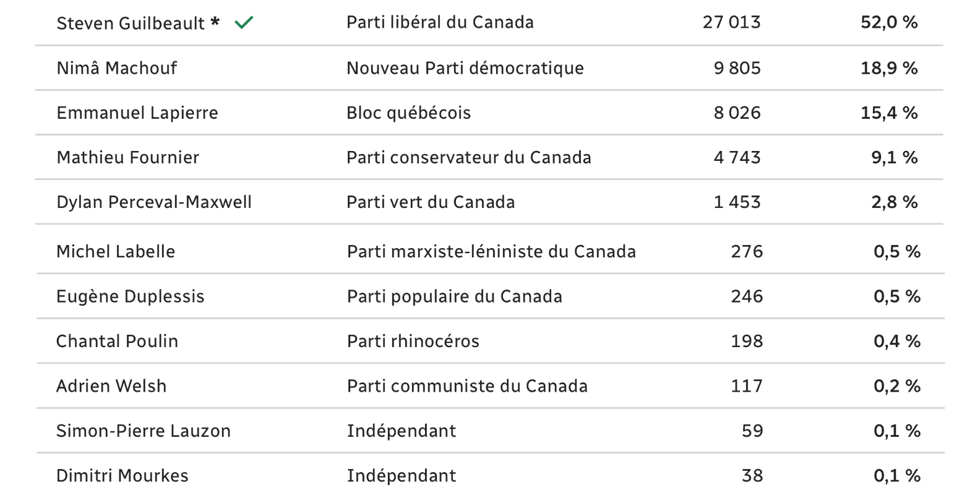980x495 pixels.
Task: Click Parti rhinocéros party name
Action: (413, 342)
